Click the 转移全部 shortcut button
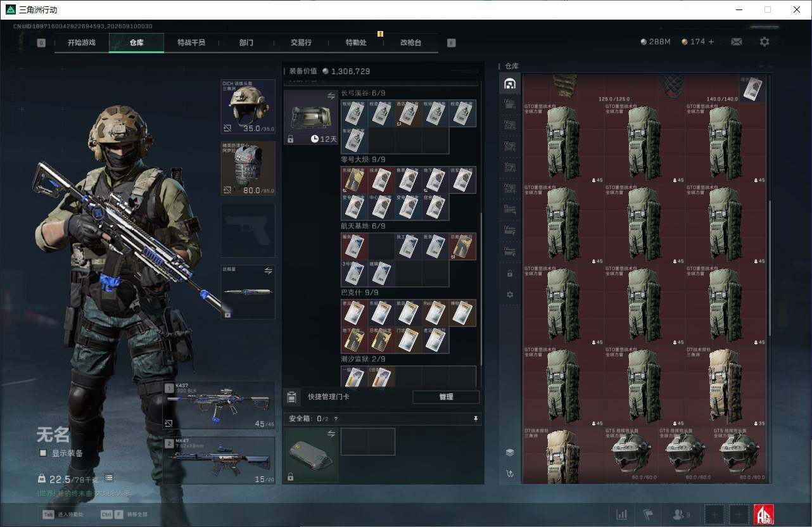The width and height of the screenshot is (812, 527). (x=123, y=515)
